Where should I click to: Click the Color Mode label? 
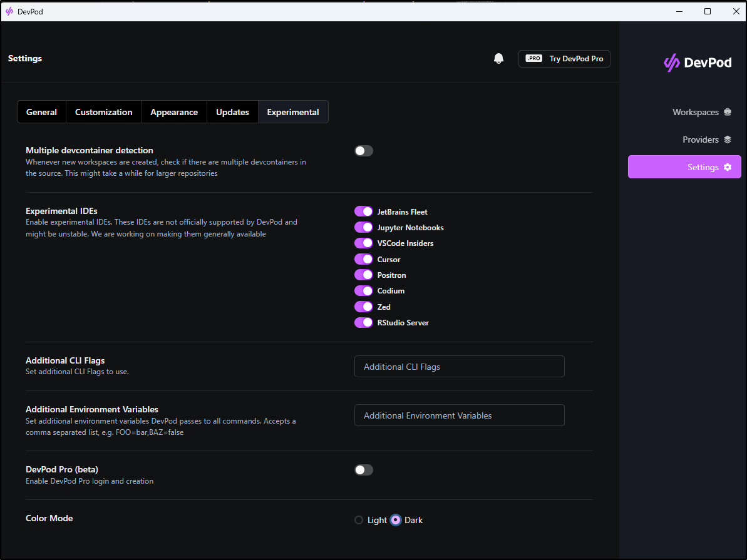pyautogui.click(x=49, y=518)
